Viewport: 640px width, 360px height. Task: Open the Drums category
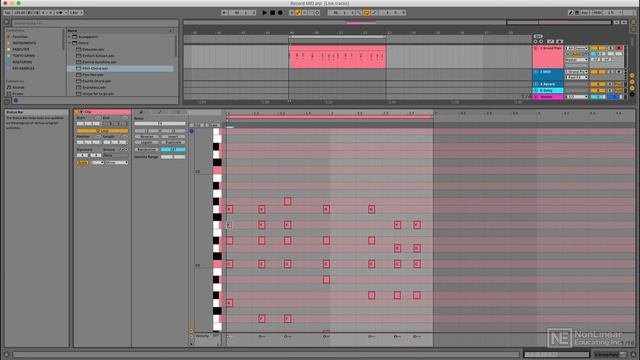click(x=18, y=93)
